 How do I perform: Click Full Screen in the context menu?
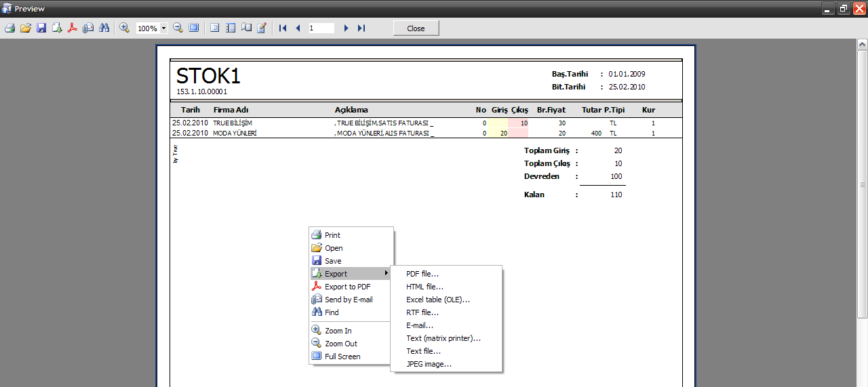pyautogui.click(x=342, y=357)
